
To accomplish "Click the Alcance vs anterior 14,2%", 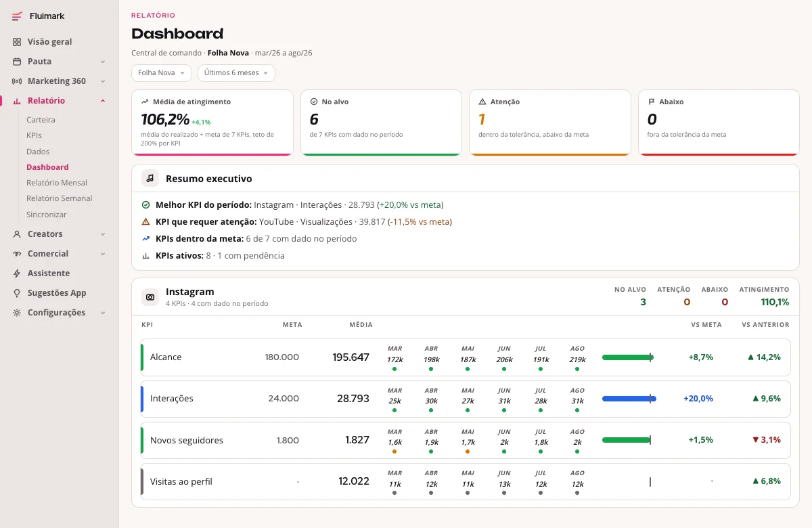I will pos(764,357).
